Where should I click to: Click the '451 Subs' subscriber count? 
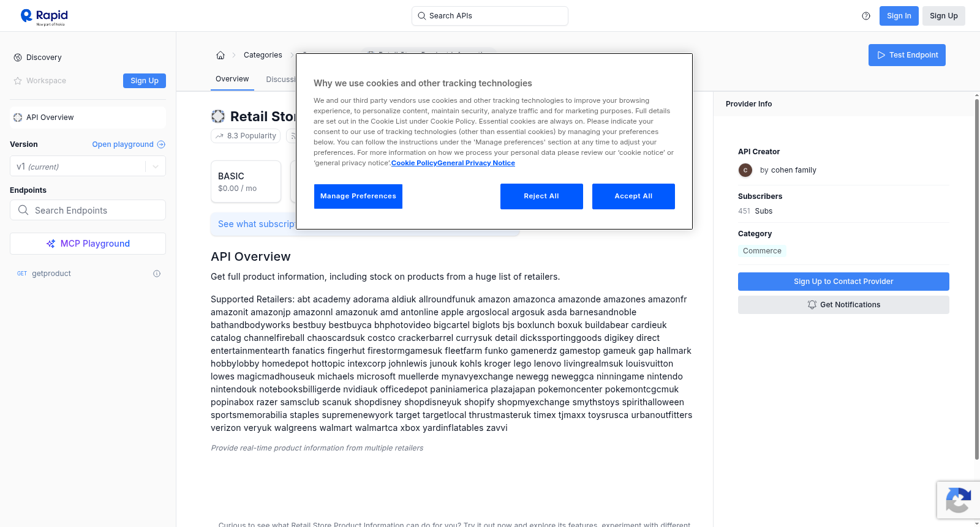pos(755,211)
